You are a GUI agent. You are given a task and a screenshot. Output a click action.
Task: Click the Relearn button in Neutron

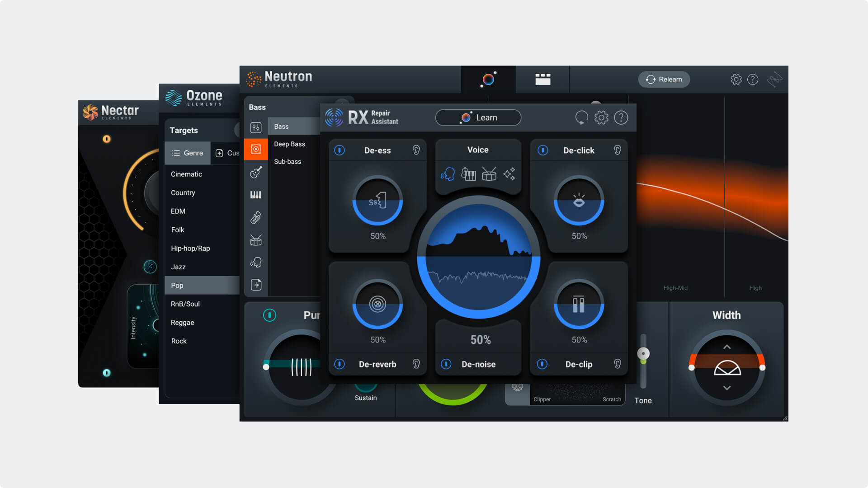click(664, 80)
